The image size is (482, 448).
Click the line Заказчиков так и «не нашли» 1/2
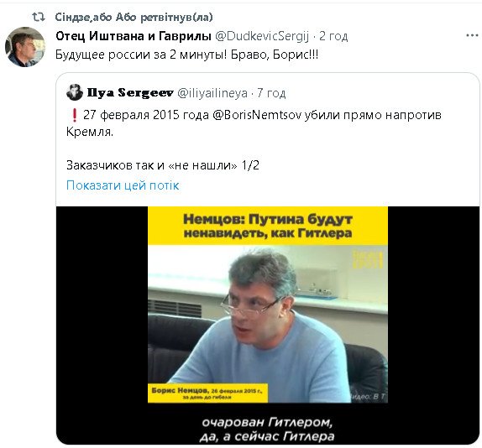click(163, 165)
